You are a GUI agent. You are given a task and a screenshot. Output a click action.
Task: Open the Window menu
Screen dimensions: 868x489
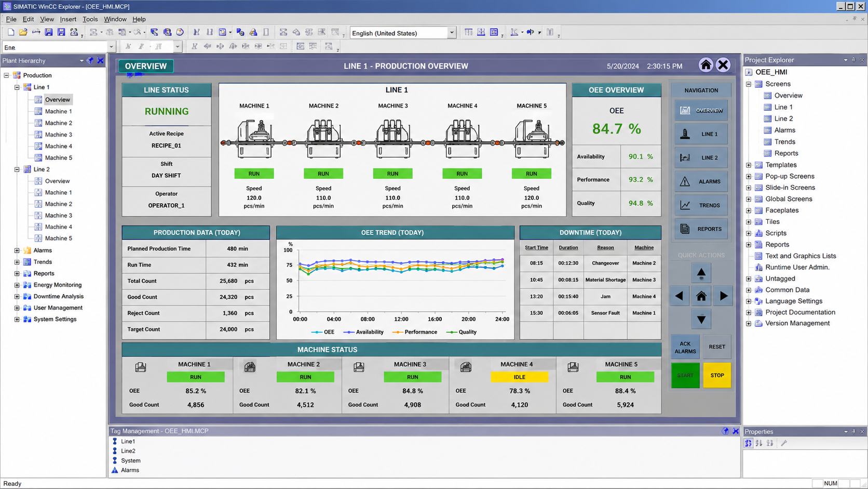tap(115, 19)
